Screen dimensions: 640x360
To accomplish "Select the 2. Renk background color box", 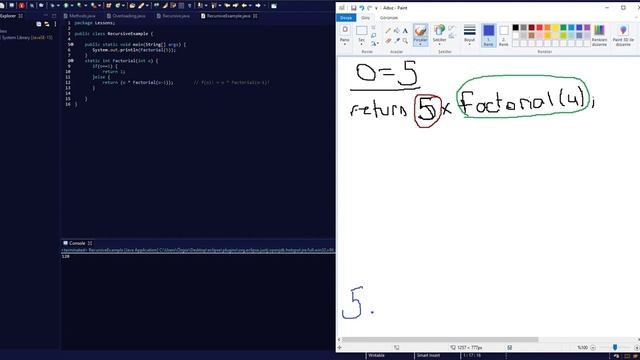I will pos(504,35).
